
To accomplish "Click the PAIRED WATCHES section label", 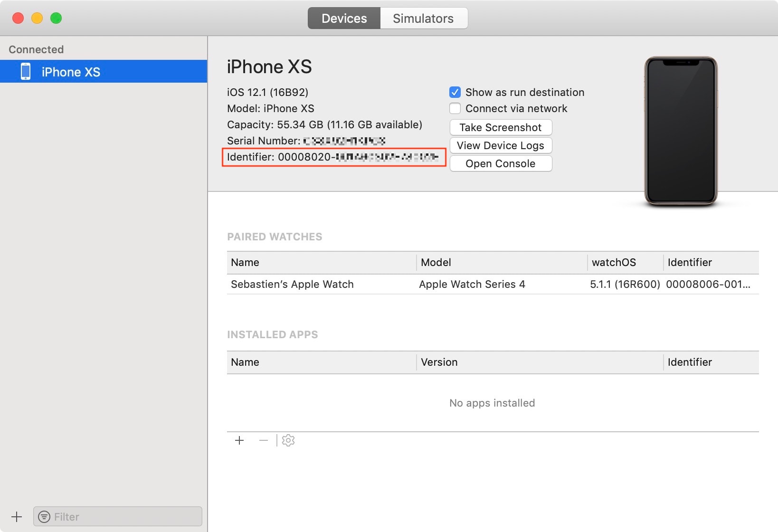I will (275, 237).
